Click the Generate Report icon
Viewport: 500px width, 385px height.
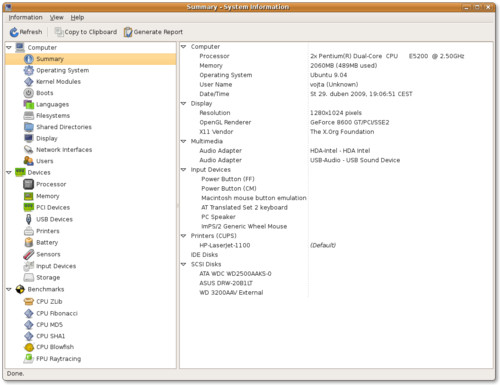coord(128,32)
